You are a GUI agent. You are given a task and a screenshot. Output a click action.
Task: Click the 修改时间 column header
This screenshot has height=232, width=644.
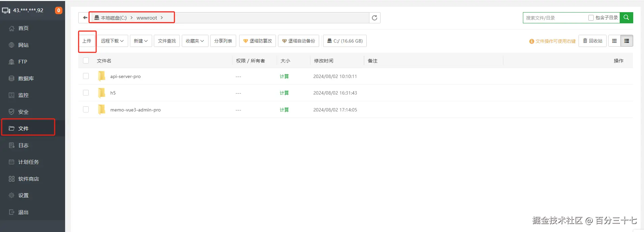coord(324,61)
